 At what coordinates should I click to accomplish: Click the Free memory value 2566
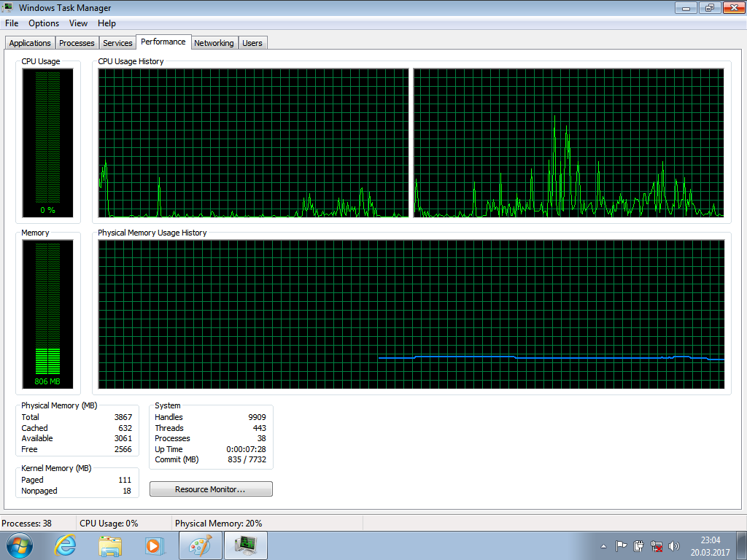(123, 449)
